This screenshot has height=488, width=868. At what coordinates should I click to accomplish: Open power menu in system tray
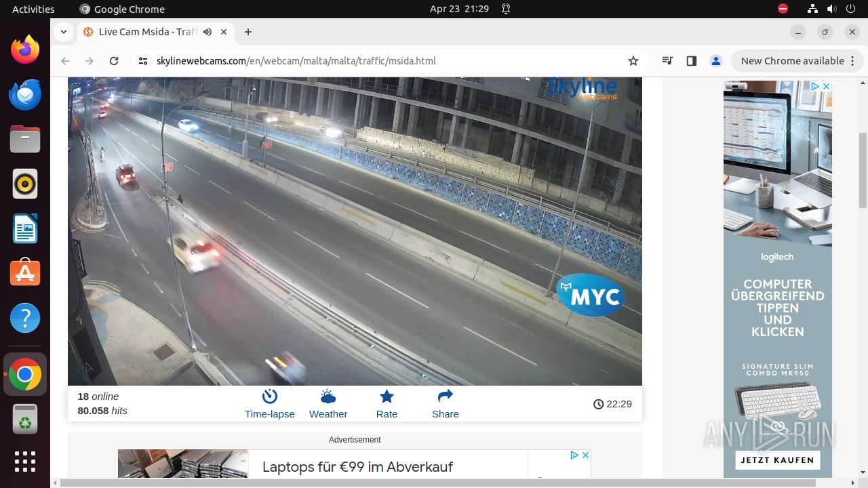point(850,9)
